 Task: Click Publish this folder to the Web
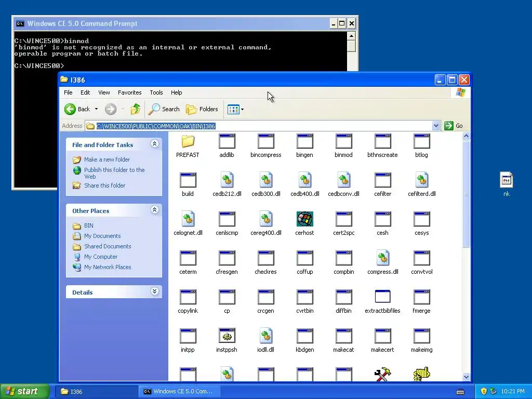click(114, 173)
